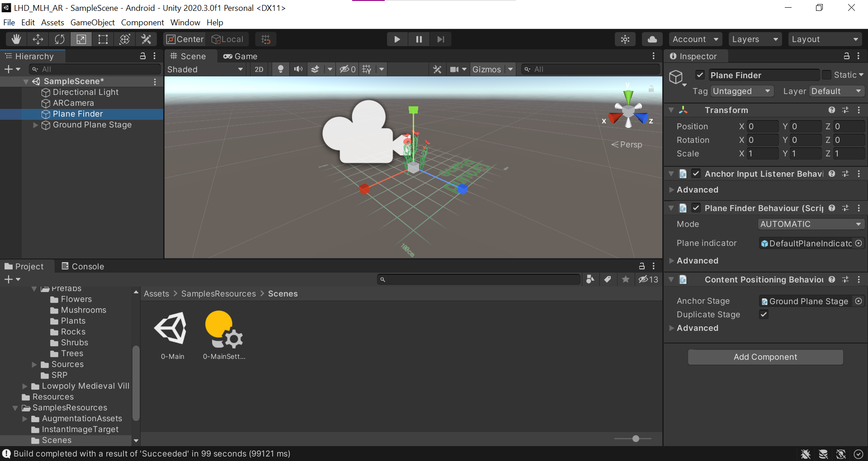The width and height of the screenshot is (868, 461).
Task: Disable Plane Finder Behaviour component
Action: (696, 208)
